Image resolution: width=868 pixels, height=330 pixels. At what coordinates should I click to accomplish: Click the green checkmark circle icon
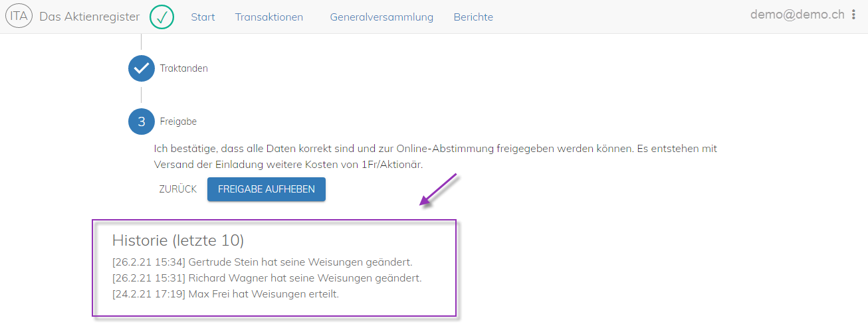point(162,17)
